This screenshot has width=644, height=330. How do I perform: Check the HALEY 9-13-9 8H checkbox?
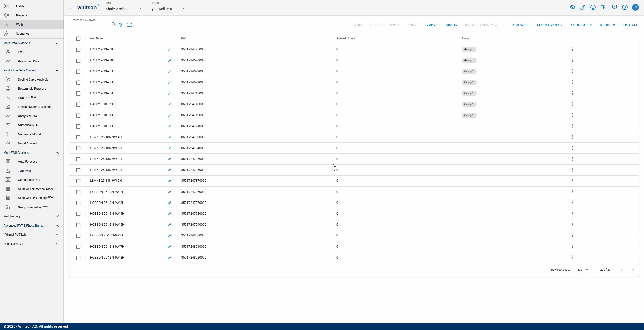click(x=78, y=126)
